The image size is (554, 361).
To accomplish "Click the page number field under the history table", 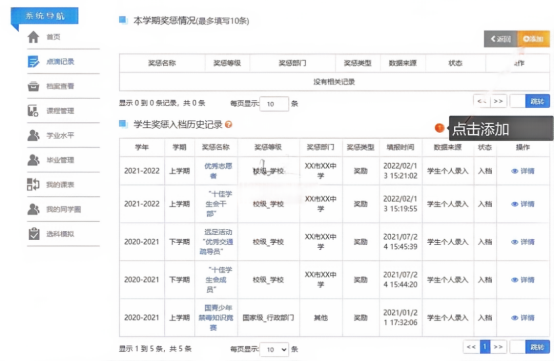I will tap(518, 347).
